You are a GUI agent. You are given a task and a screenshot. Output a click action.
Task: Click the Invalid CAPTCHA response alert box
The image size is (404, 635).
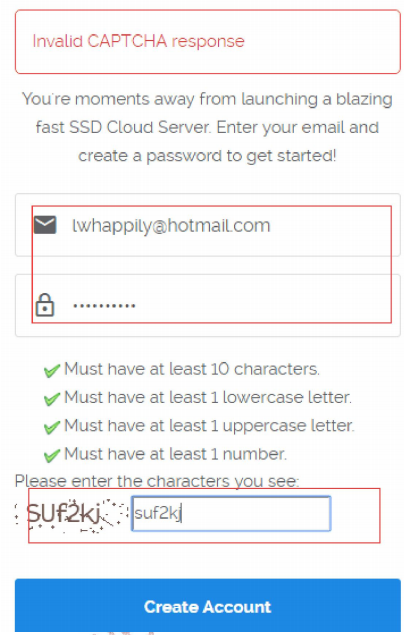click(x=208, y=42)
